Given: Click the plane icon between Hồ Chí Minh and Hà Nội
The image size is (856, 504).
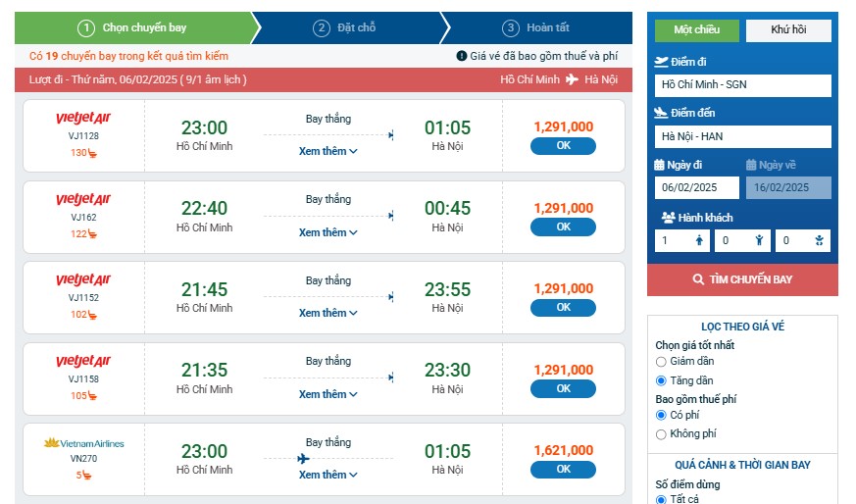Looking at the screenshot, I should click(572, 79).
